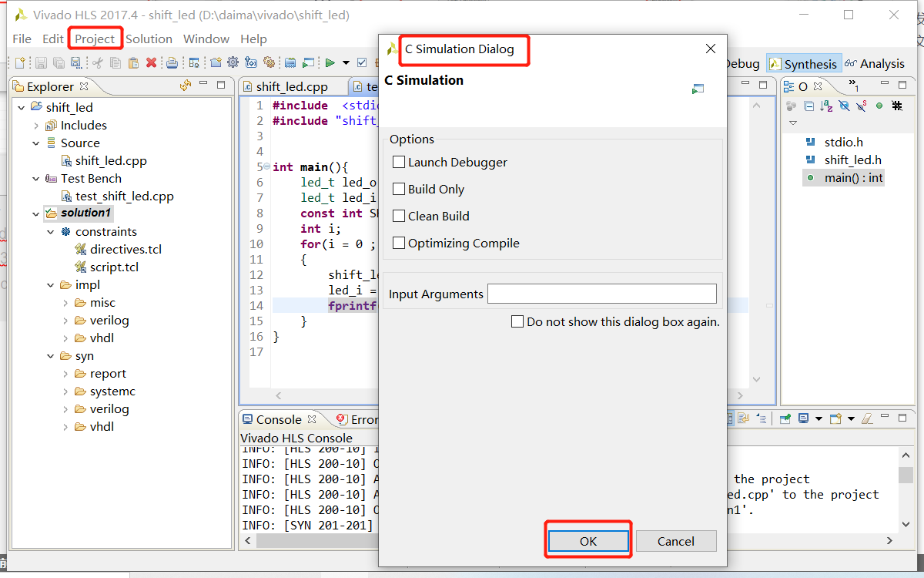Viewport: 924px width, 578px height.
Task: Select shift_led.h in Outline panel
Action: click(843, 160)
